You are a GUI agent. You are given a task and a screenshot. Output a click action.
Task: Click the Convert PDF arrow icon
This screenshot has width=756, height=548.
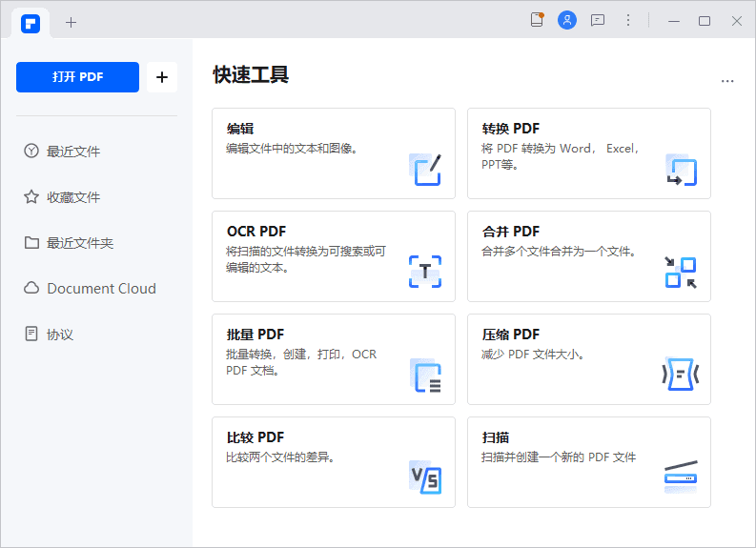coord(681,170)
